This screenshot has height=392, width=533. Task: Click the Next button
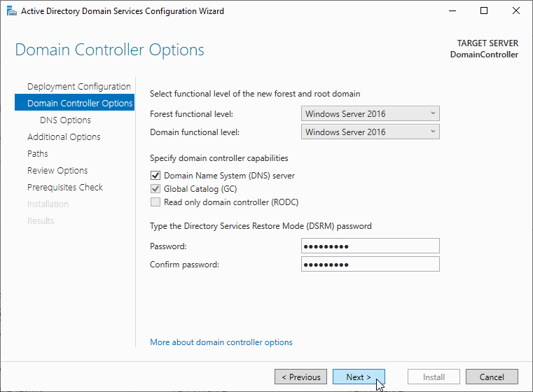click(x=359, y=377)
